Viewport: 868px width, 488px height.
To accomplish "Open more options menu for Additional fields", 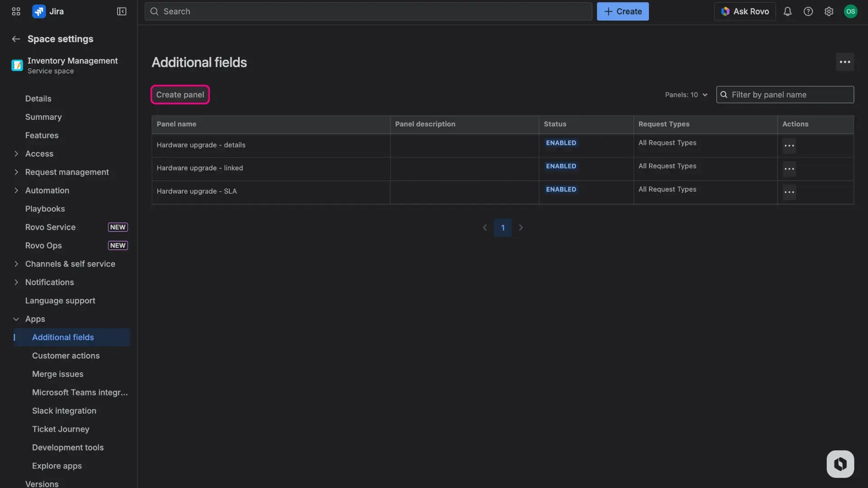I will point(845,62).
